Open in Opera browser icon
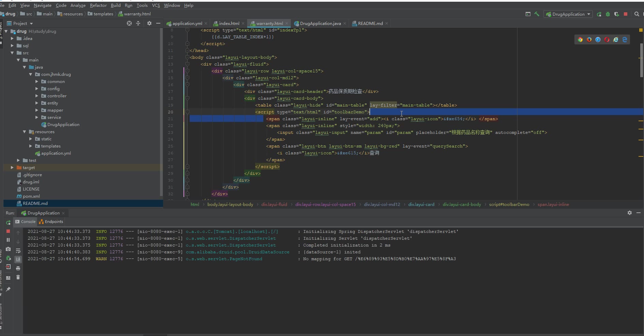The width and height of the screenshot is (644, 336). tap(607, 40)
